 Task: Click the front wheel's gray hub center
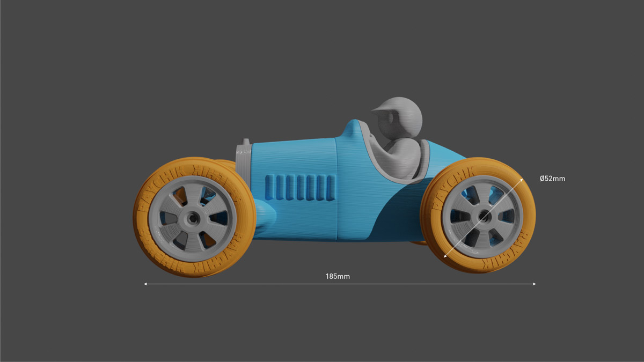(192, 218)
